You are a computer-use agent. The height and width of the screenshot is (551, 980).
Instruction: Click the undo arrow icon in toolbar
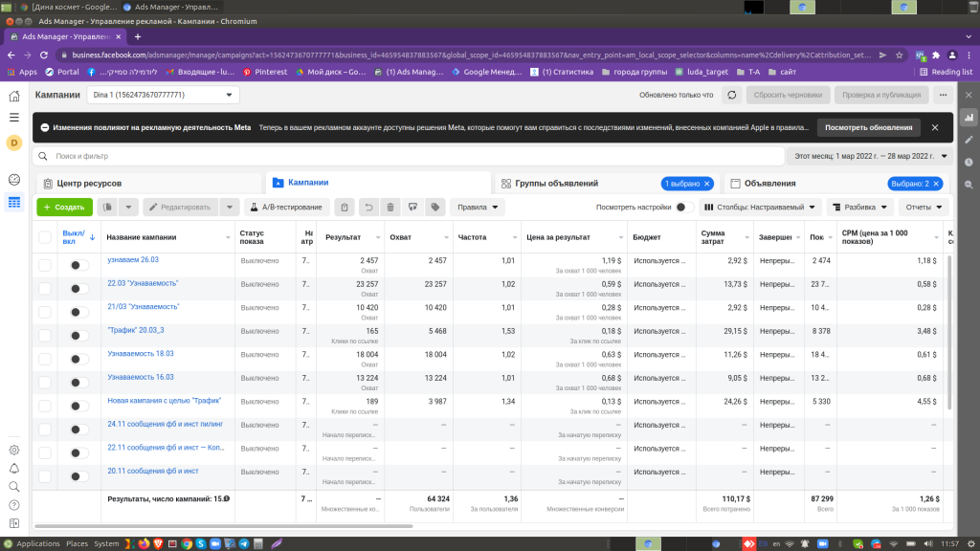tap(367, 207)
